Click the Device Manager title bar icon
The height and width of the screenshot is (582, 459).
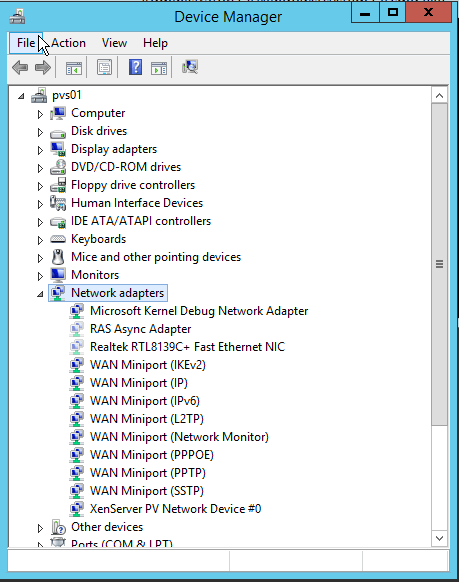(x=17, y=17)
